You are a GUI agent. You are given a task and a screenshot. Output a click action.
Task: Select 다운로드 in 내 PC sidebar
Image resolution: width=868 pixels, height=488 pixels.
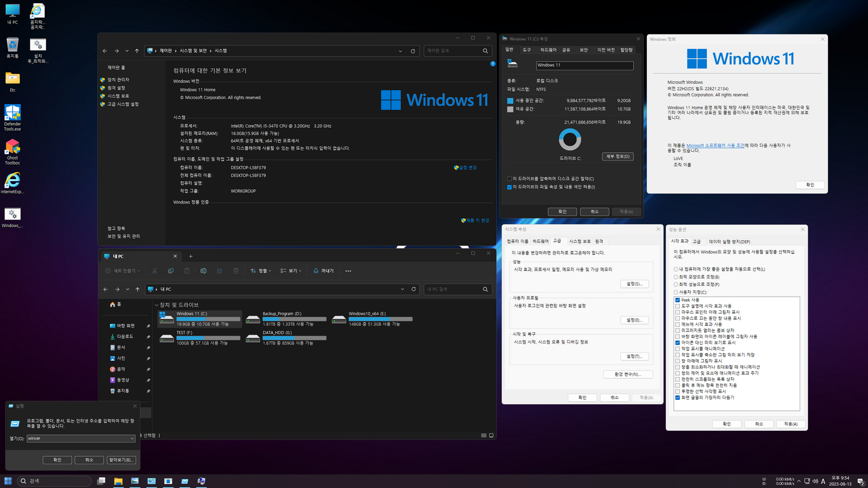pyautogui.click(x=122, y=336)
